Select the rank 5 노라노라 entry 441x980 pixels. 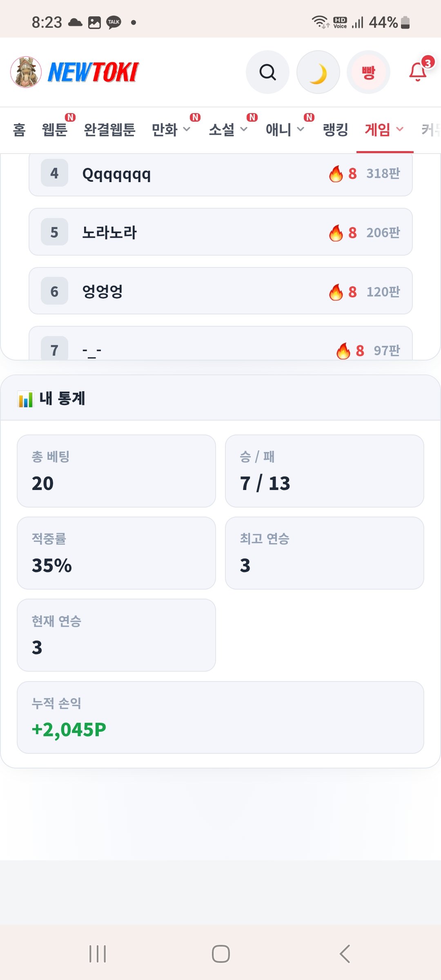[220, 232]
